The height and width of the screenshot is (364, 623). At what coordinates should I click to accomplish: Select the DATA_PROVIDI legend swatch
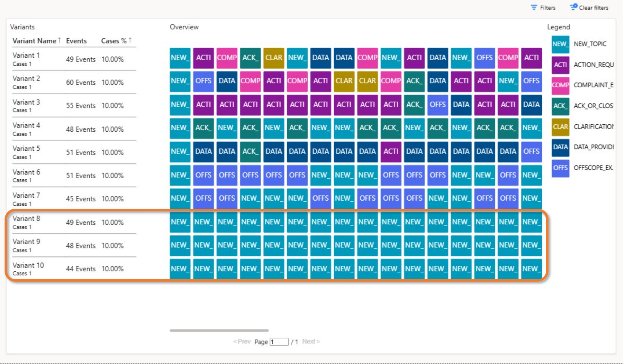click(560, 147)
